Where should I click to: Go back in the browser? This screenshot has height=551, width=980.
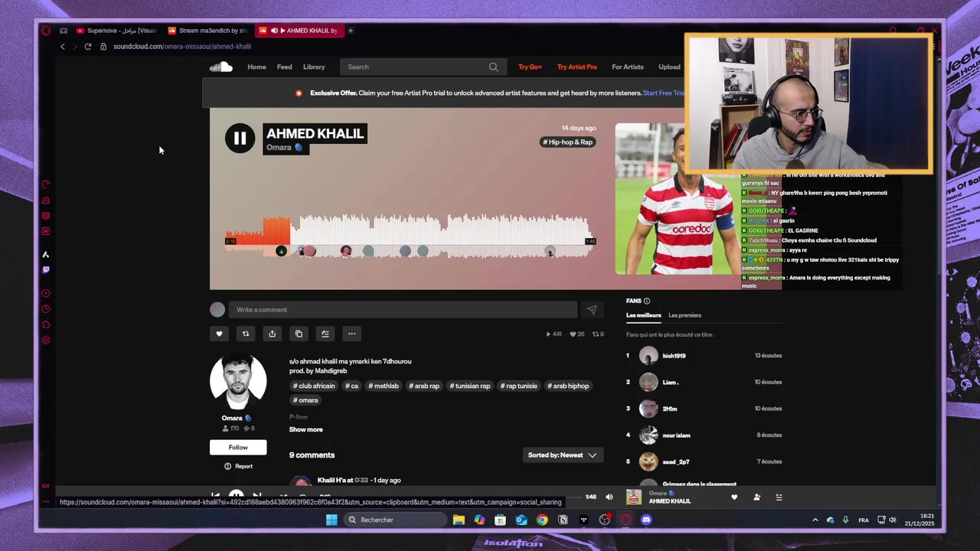(63, 47)
